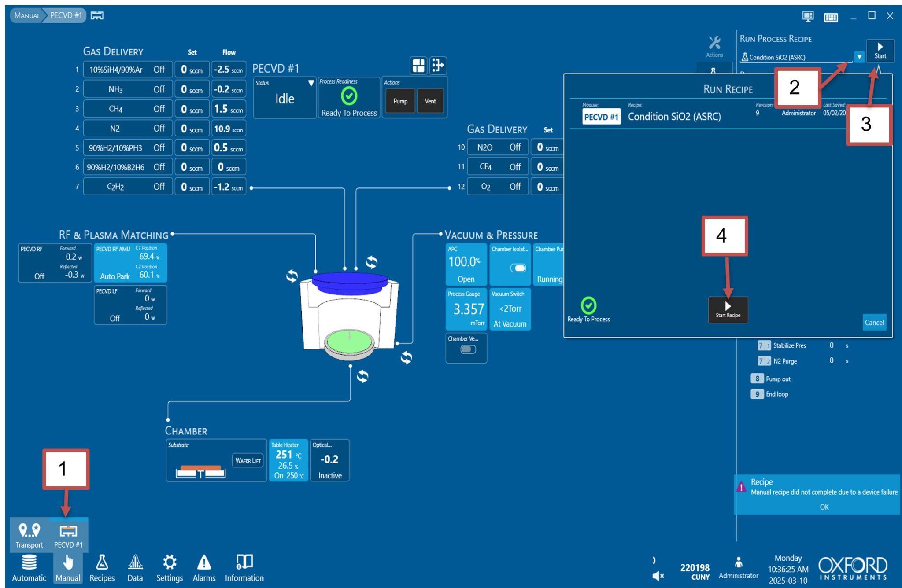
Task: Toggle the CH4 gas line
Action: (128, 109)
